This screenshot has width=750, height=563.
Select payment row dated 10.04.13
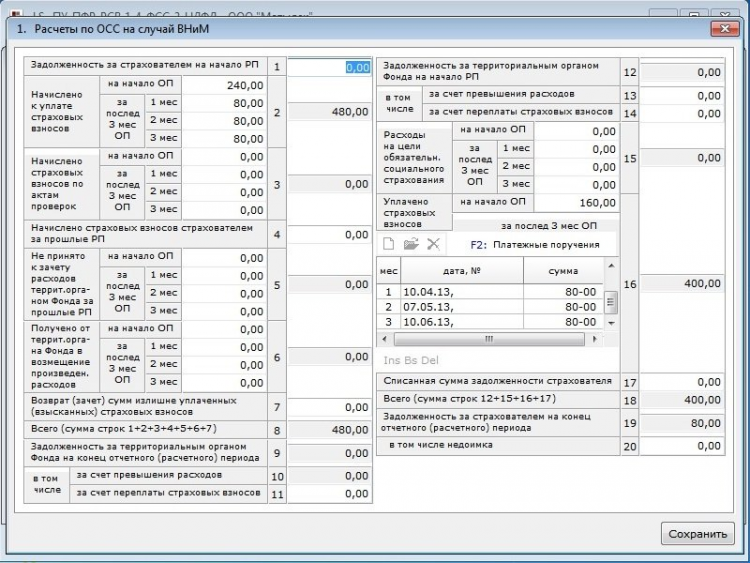(x=489, y=292)
